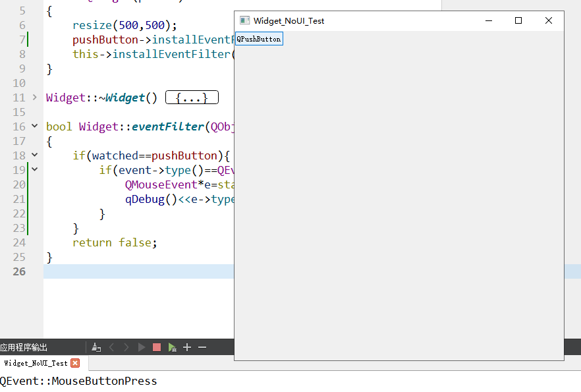Click the folded {...} code placeholder
Screen dimensions: 581x392
tap(191, 98)
